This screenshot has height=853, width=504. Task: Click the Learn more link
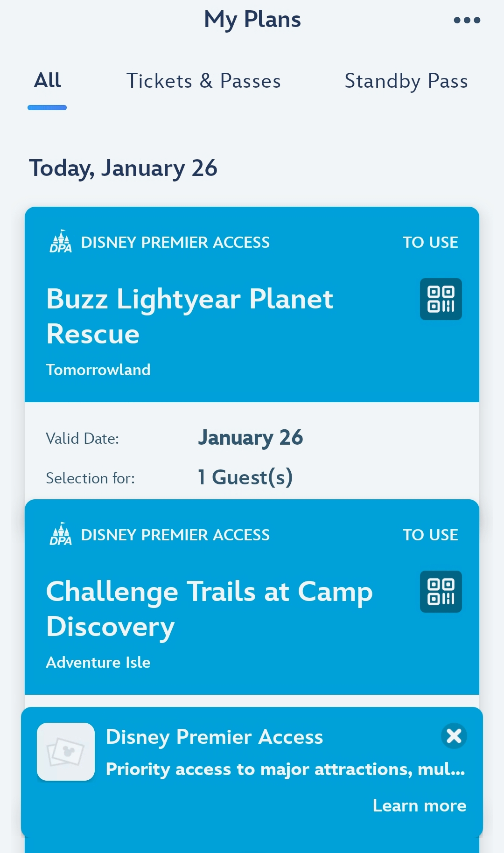(419, 806)
